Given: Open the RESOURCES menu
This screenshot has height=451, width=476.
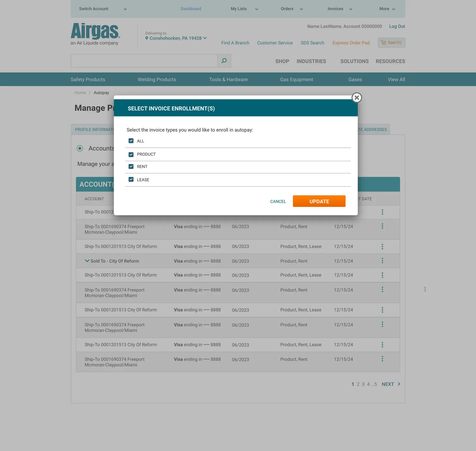Looking at the screenshot, I should click(x=390, y=61).
